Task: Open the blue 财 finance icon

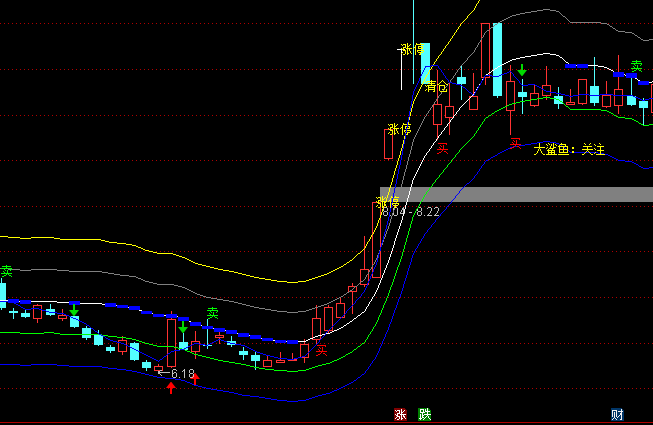Action: pos(617,415)
